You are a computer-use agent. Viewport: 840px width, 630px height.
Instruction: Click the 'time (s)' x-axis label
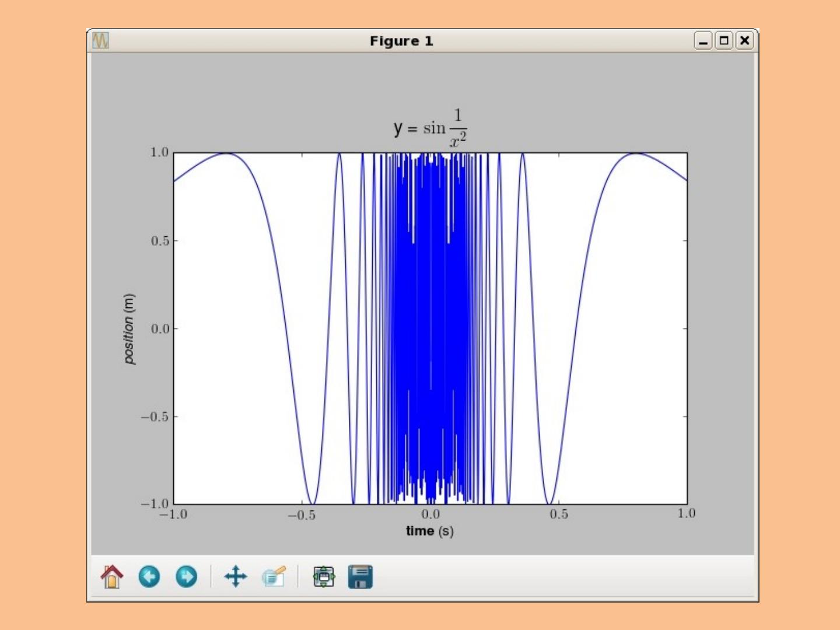tap(430, 531)
